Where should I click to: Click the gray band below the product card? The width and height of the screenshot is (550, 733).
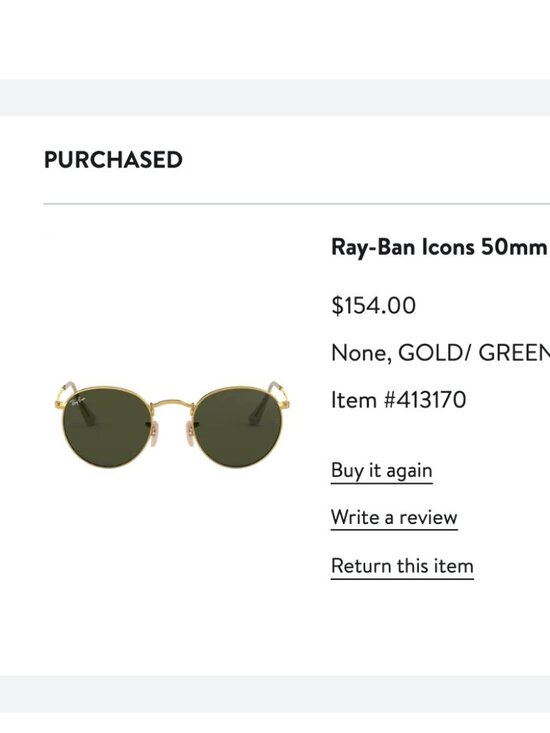tap(275, 694)
